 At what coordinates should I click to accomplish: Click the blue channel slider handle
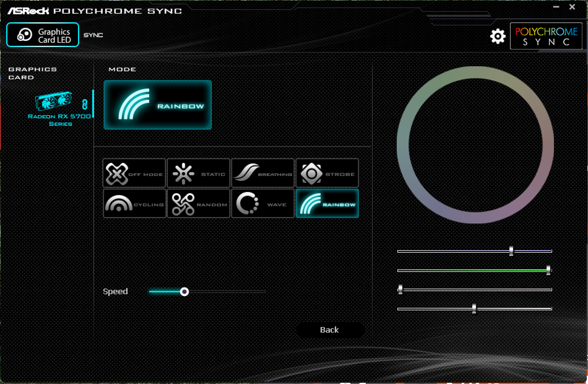(x=511, y=251)
